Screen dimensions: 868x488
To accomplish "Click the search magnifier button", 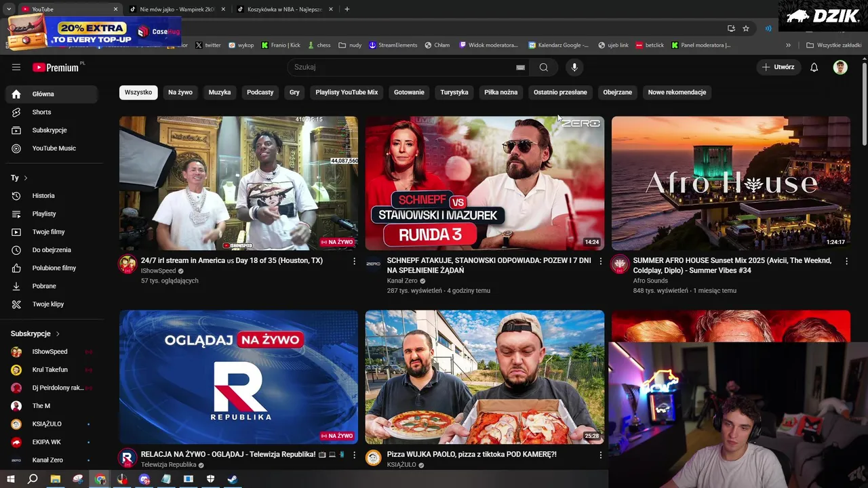I will pos(543,67).
